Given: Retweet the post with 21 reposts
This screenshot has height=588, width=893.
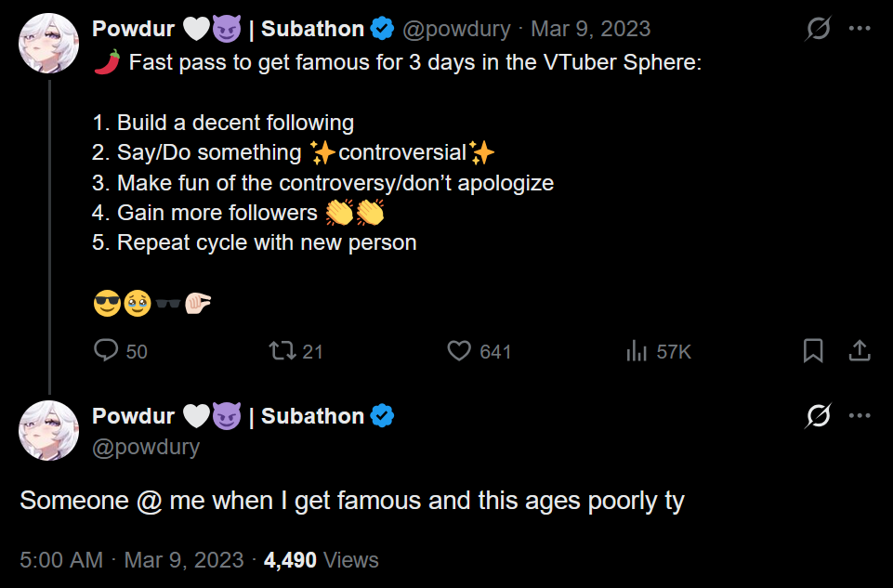Looking at the screenshot, I should pyautogui.click(x=280, y=350).
